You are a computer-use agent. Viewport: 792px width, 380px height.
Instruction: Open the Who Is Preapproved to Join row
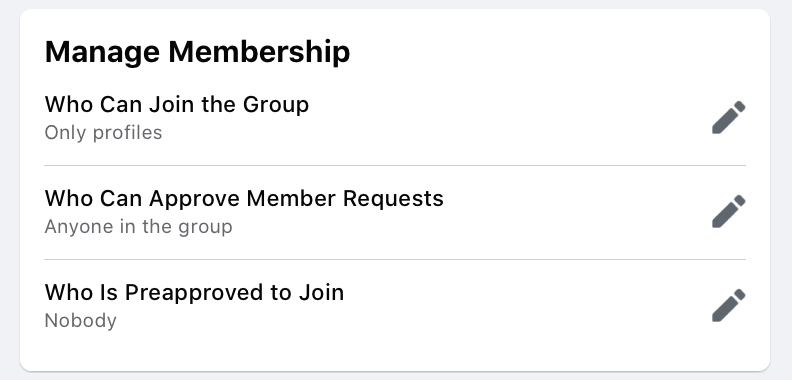pyautogui.click(x=395, y=306)
